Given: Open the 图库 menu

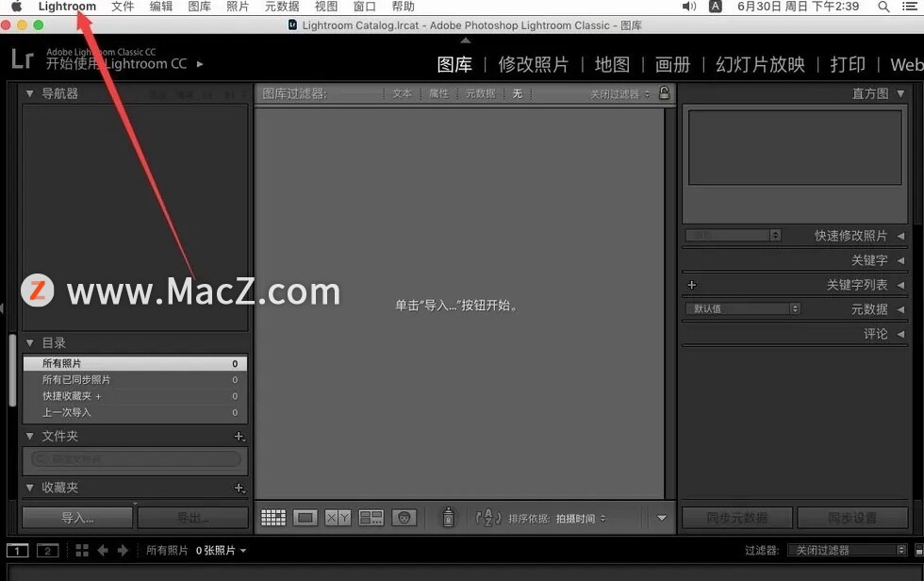Looking at the screenshot, I should [199, 7].
